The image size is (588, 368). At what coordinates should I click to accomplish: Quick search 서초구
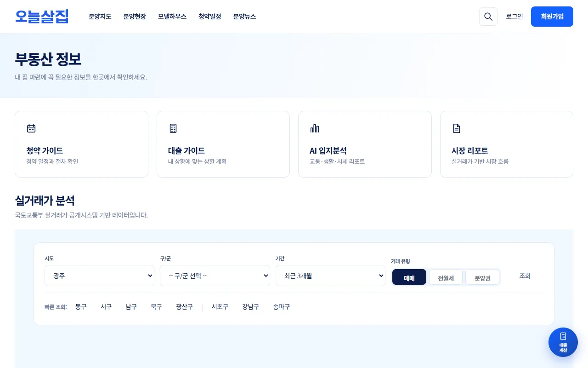coord(220,307)
